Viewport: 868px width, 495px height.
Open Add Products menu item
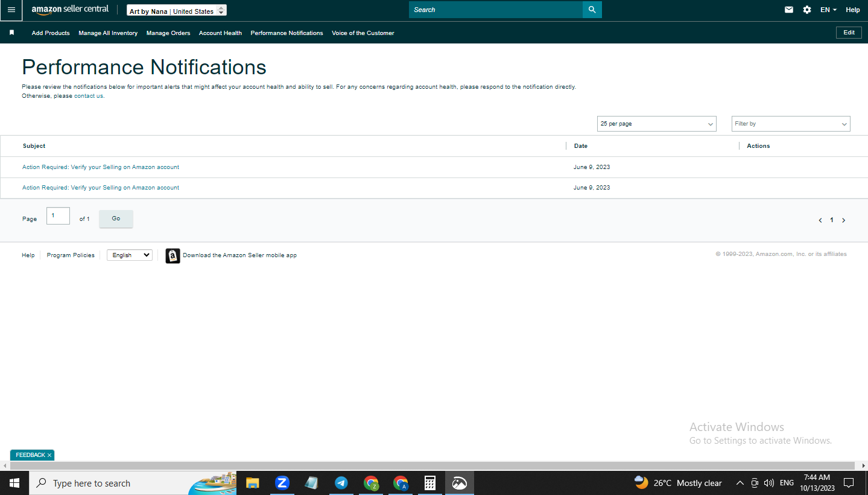click(51, 33)
